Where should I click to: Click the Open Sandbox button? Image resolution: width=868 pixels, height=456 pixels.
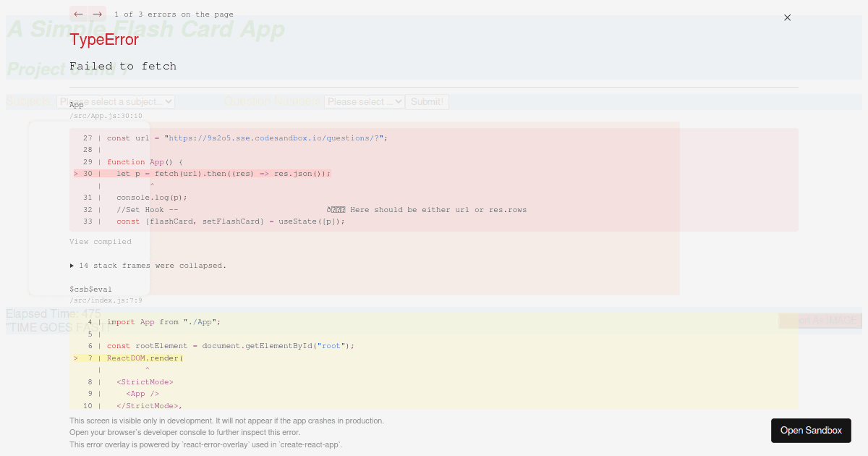pyautogui.click(x=811, y=431)
